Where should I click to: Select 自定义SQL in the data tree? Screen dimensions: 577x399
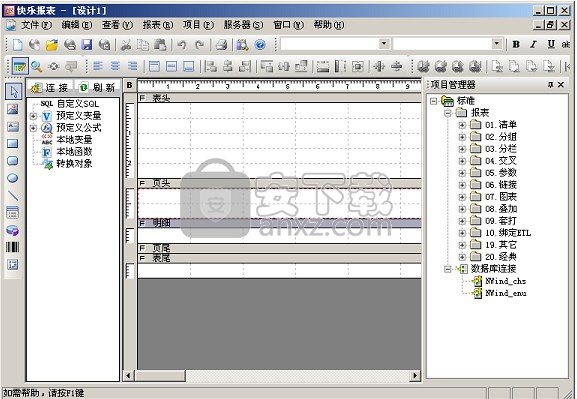click(78, 104)
